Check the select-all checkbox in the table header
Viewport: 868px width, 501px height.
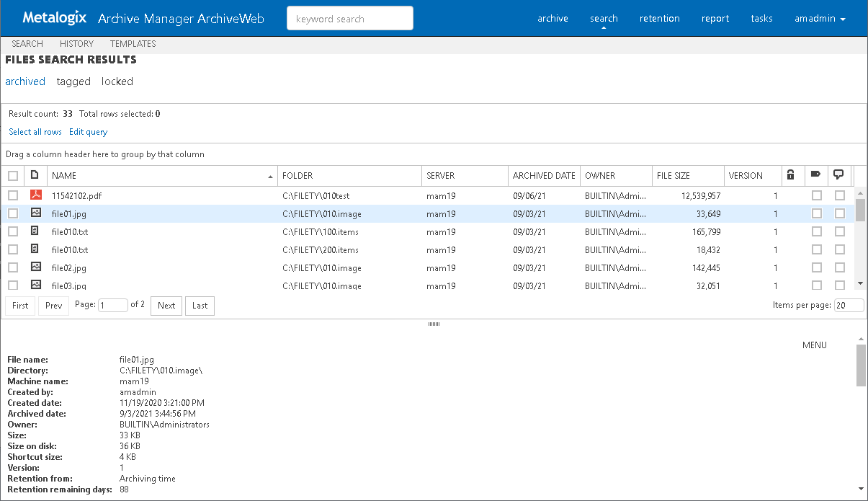pyautogui.click(x=13, y=176)
